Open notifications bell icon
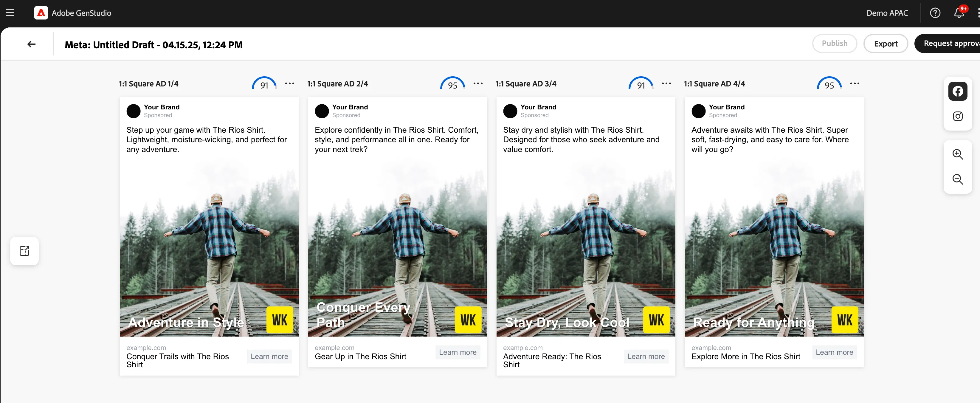This screenshot has height=403, width=980. [x=959, y=13]
